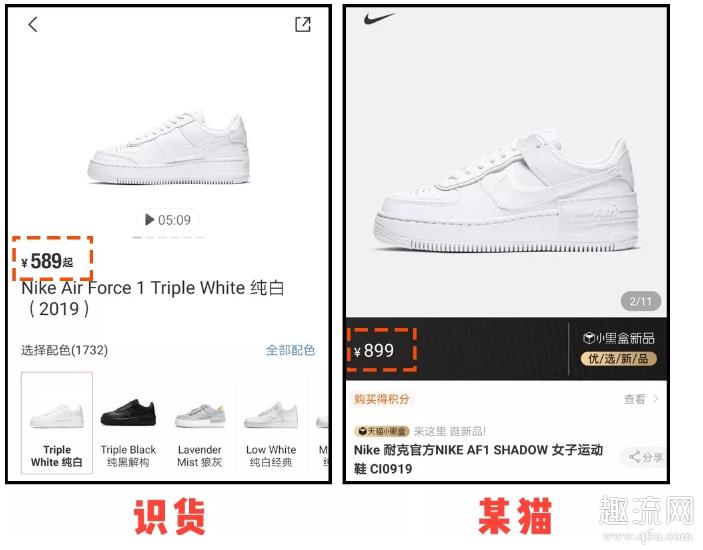Tap the back arrow icon

pyautogui.click(x=33, y=24)
